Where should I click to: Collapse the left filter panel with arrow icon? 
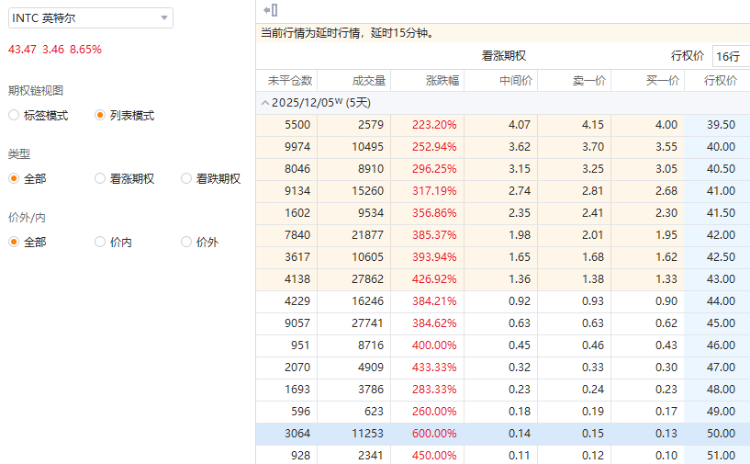coord(269,10)
